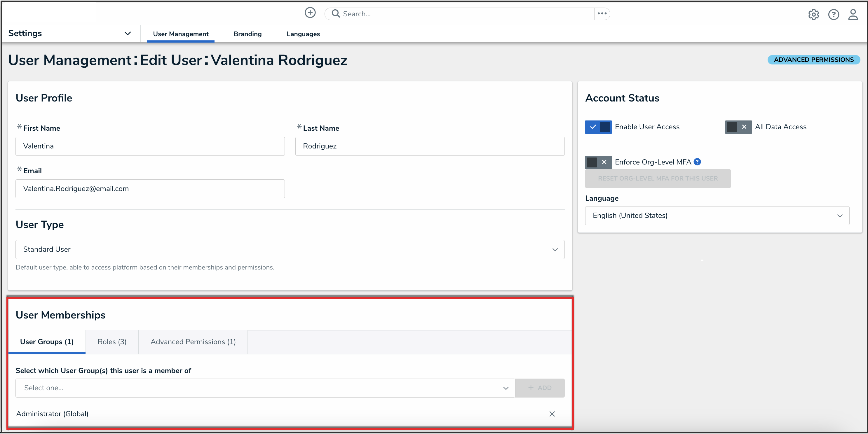868x434 pixels.
Task: Click the Advanced Permissions badge
Action: click(x=813, y=60)
